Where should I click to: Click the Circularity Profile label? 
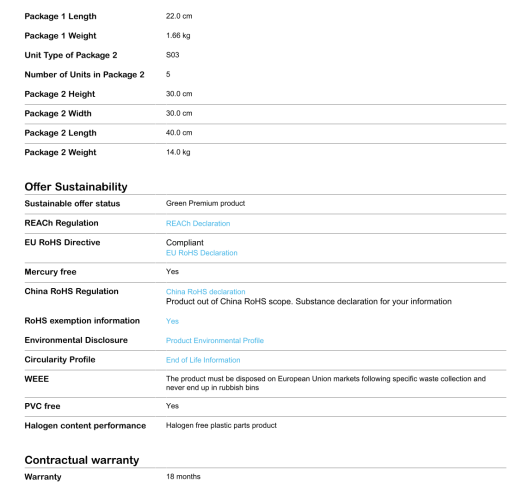tap(60, 360)
